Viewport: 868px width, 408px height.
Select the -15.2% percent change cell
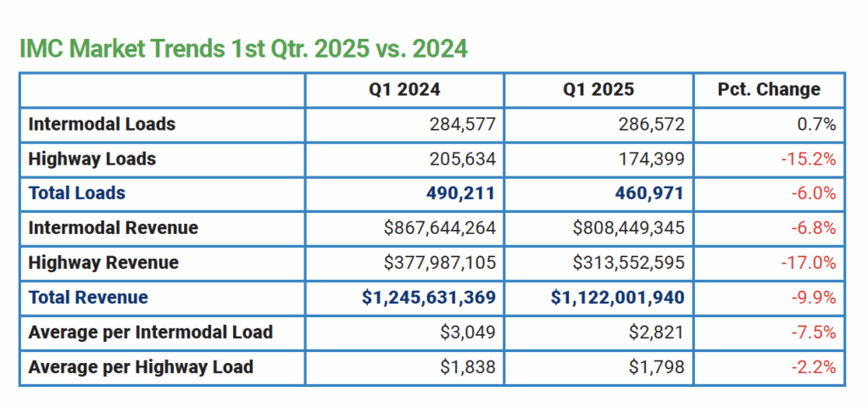click(809, 159)
